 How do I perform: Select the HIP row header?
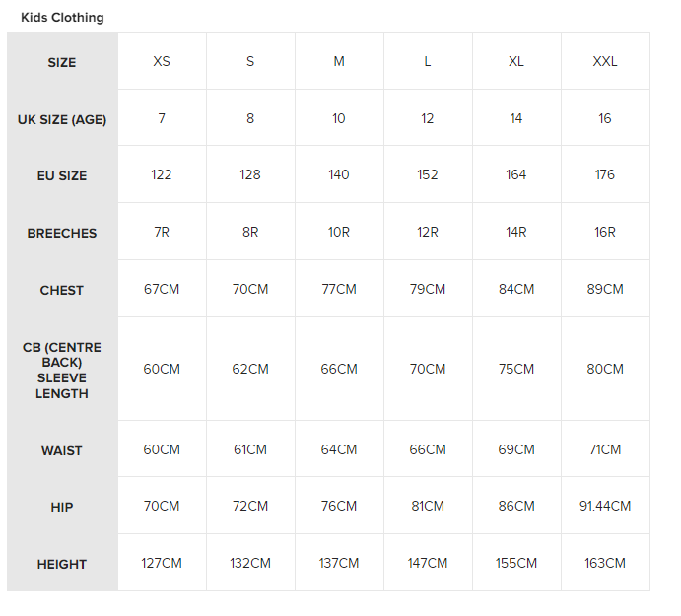click(x=62, y=507)
